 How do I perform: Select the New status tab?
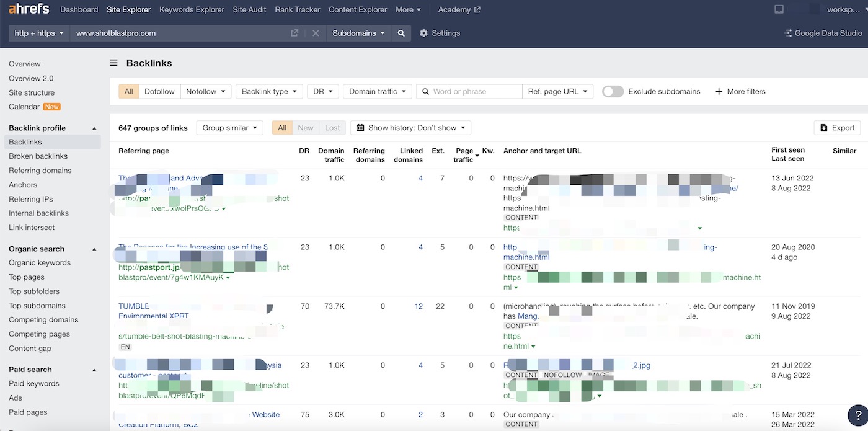pyautogui.click(x=306, y=128)
